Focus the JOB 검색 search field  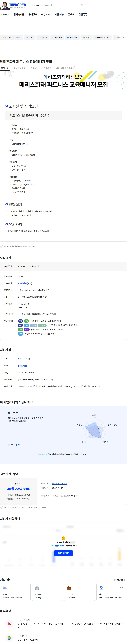(61, 5)
